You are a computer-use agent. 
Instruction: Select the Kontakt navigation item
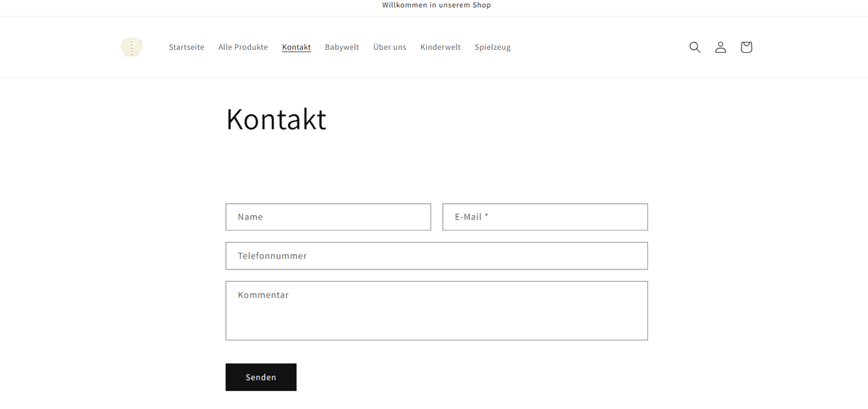click(x=297, y=47)
